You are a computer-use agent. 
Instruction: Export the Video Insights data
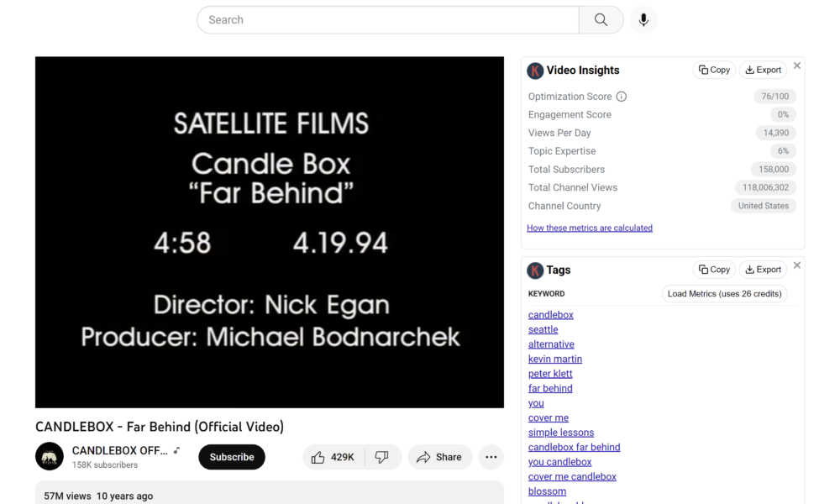click(763, 71)
